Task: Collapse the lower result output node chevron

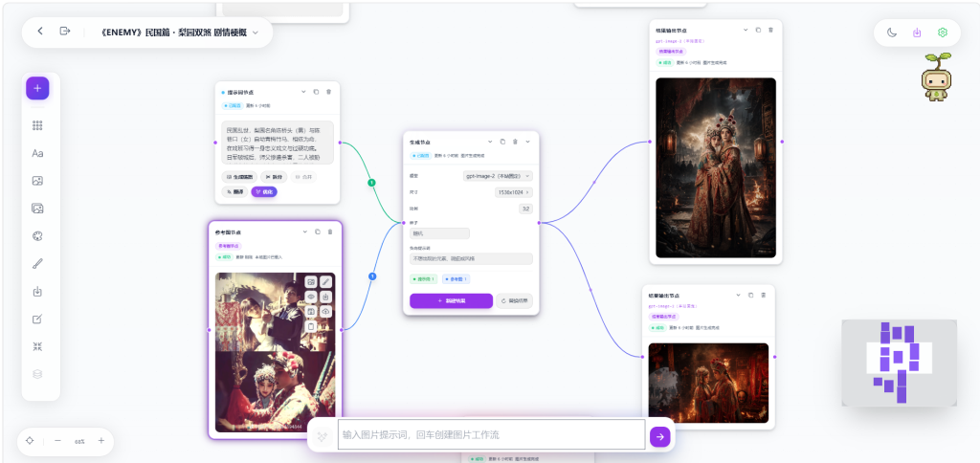Action: tap(738, 295)
